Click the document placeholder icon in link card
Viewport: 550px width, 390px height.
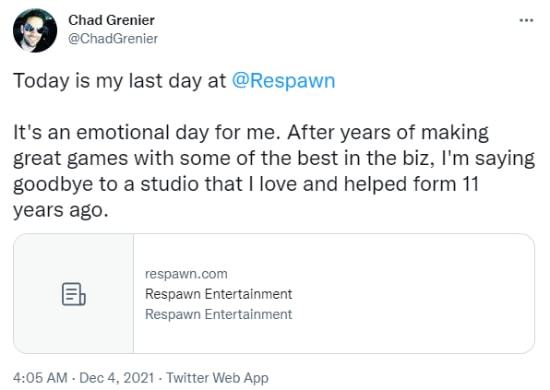[x=73, y=294]
